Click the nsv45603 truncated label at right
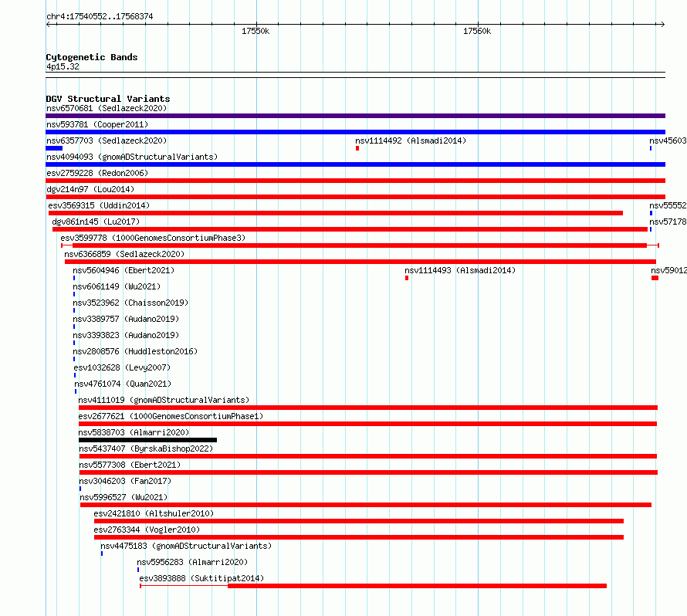 click(668, 140)
